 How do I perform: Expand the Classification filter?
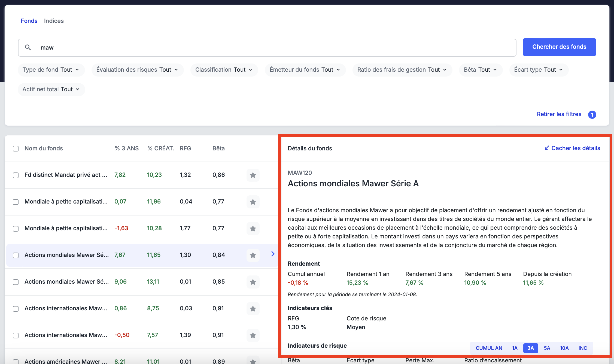224,70
